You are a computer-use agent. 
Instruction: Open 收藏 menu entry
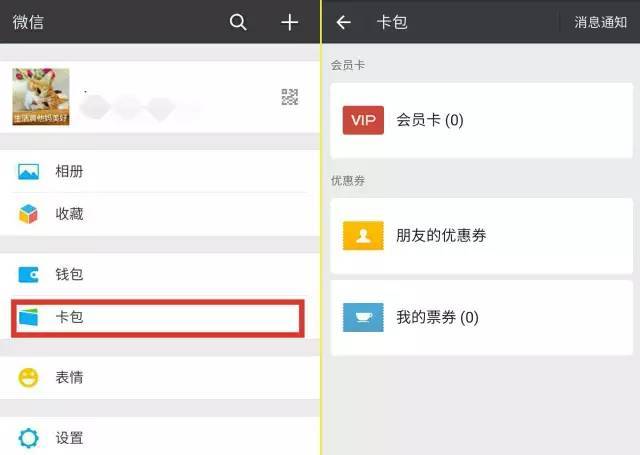tap(160, 214)
